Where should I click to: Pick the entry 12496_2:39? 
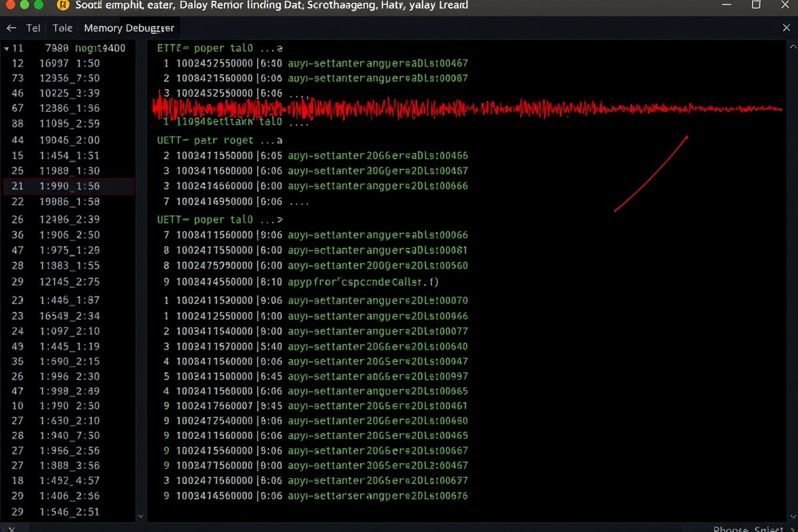[x=69, y=219]
